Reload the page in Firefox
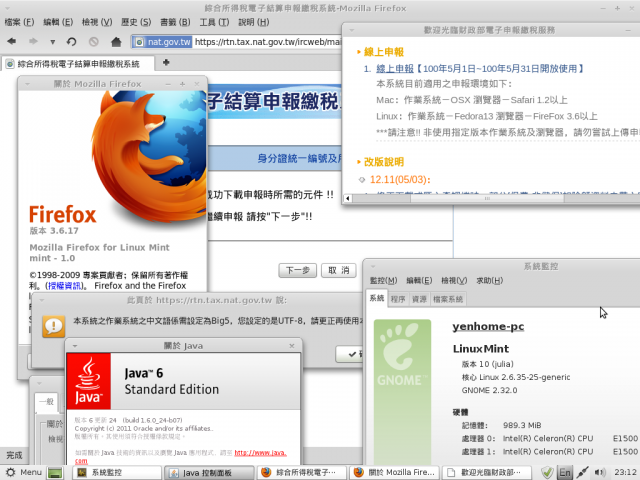 [71, 42]
